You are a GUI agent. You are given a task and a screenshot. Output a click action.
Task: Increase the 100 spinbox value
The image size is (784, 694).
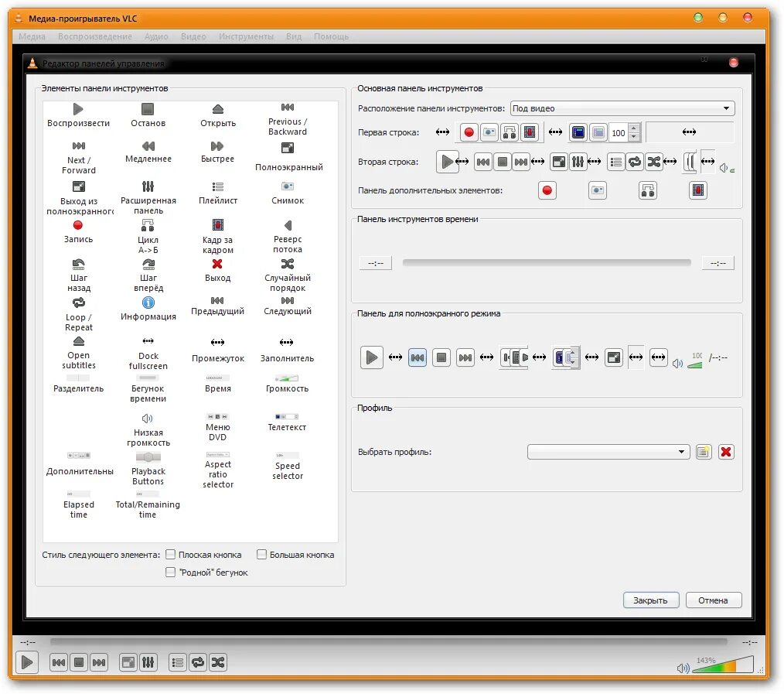coord(633,128)
